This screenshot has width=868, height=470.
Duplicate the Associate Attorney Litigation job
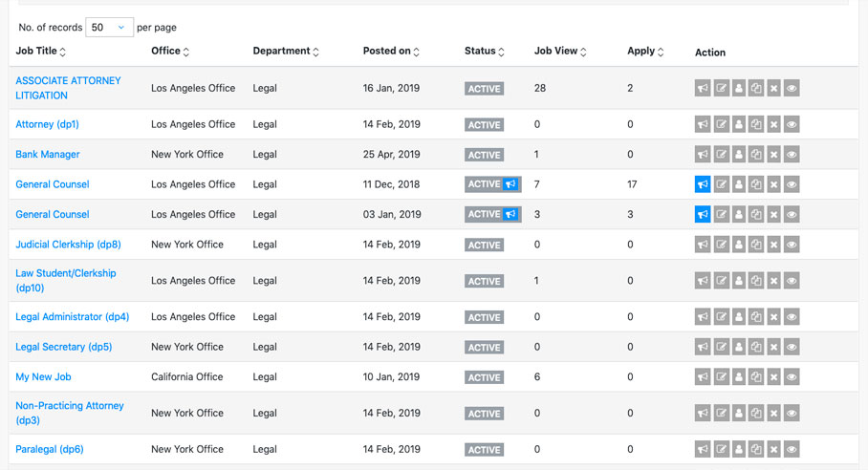coord(756,89)
